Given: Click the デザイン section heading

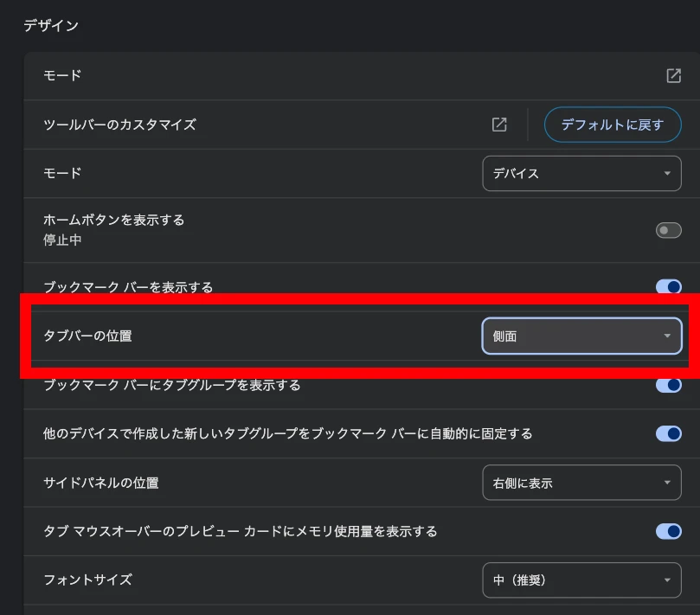Looking at the screenshot, I should point(51,25).
